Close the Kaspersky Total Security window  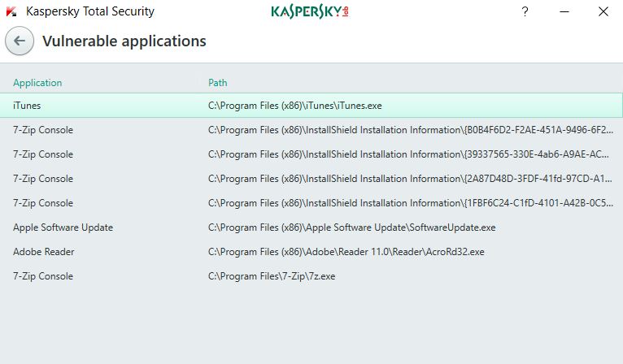[603, 11]
